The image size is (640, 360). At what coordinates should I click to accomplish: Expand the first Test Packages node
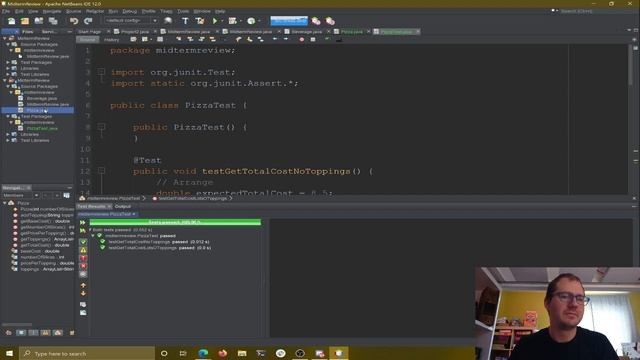click(8, 62)
